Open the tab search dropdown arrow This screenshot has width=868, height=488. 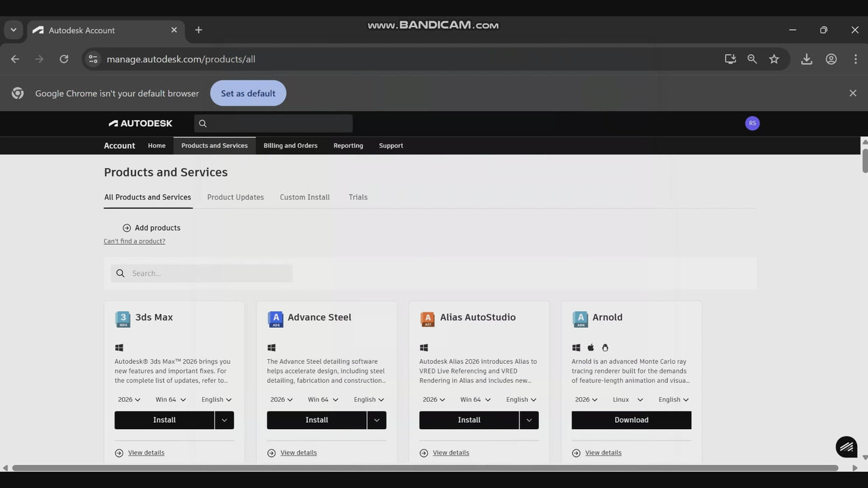(x=13, y=30)
